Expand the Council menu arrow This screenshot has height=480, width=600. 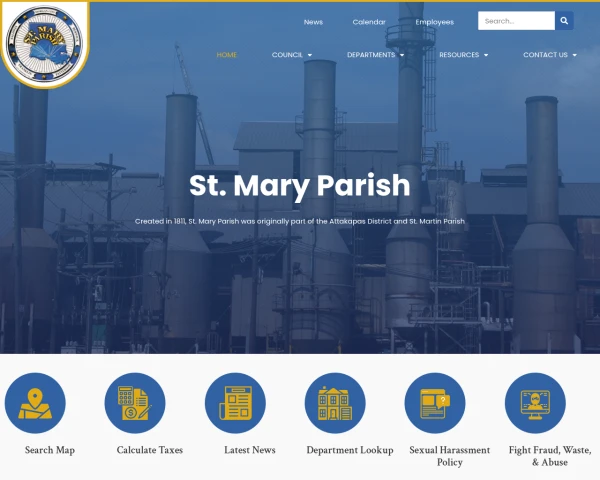(310, 55)
